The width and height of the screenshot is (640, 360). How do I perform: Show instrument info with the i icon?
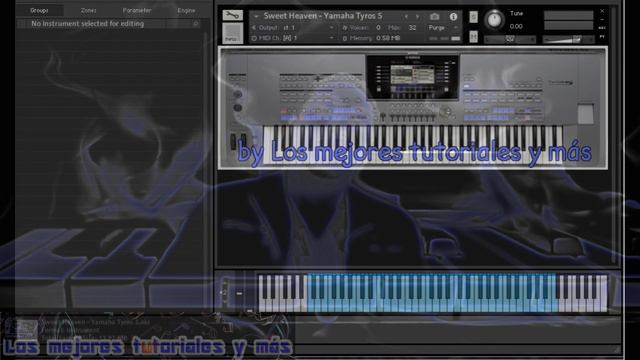tap(453, 16)
